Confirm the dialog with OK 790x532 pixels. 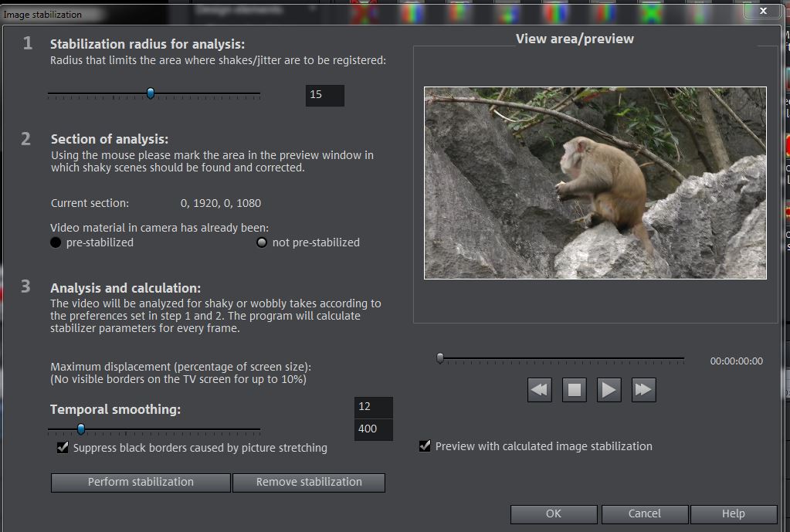coord(553,513)
